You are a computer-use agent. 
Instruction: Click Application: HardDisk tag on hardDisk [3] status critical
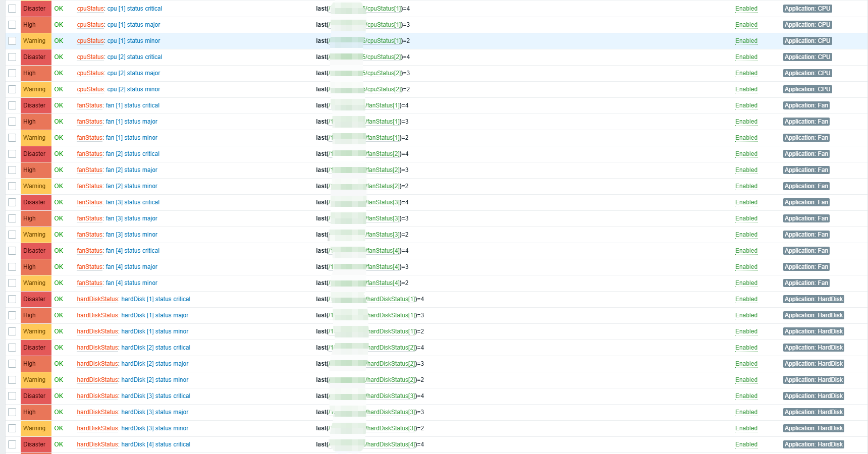813,396
